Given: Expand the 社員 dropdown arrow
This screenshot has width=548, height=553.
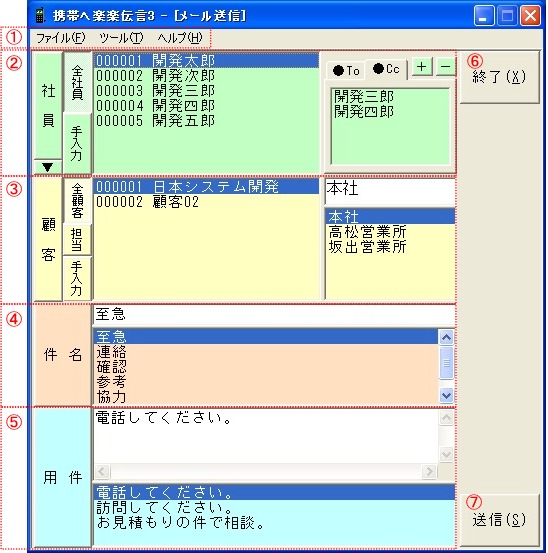Looking at the screenshot, I should coord(48,167).
